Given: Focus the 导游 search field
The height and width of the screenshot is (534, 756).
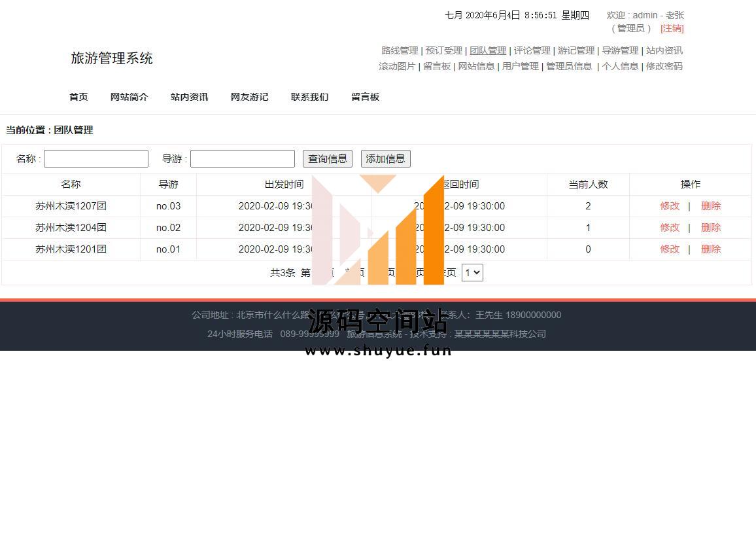Looking at the screenshot, I should point(243,159).
